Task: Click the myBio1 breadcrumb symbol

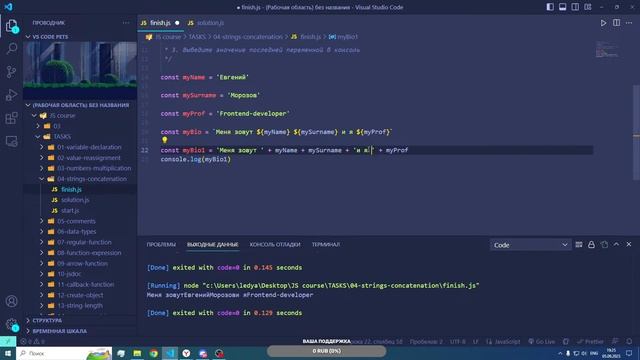Action: [343, 37]
